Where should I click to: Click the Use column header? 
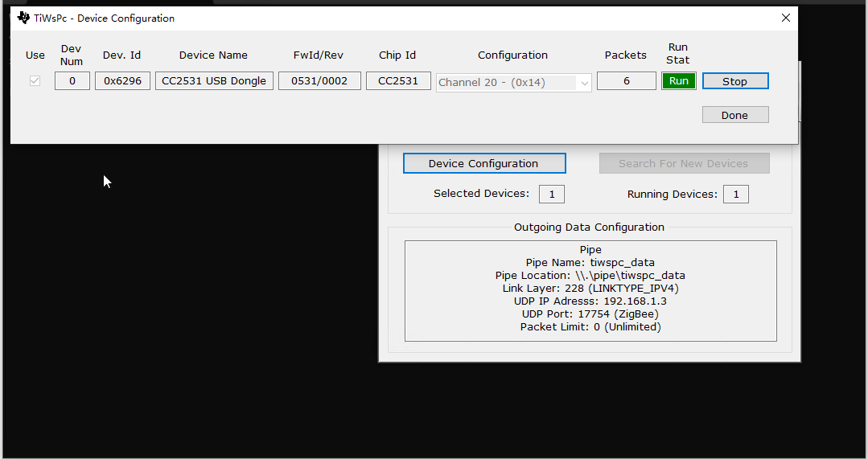[35, 55]
